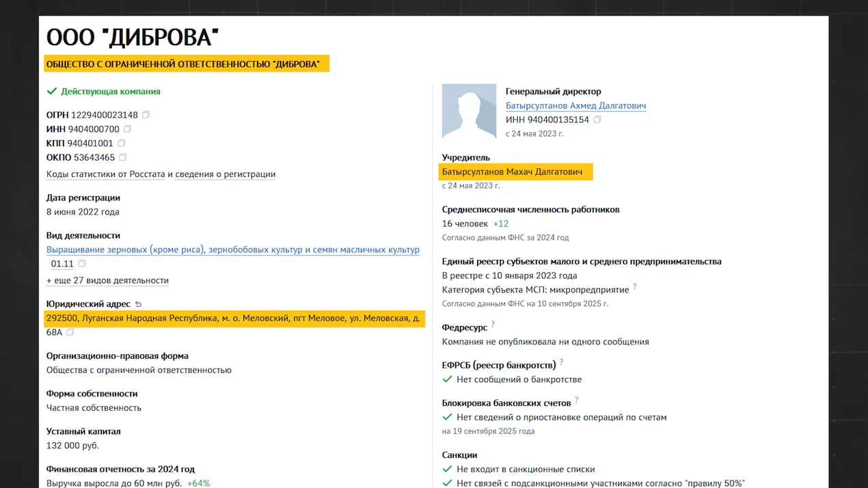Select the highlighted Луганская Народная Республика address
Viewport: 868px width, 488px height.
233,318
